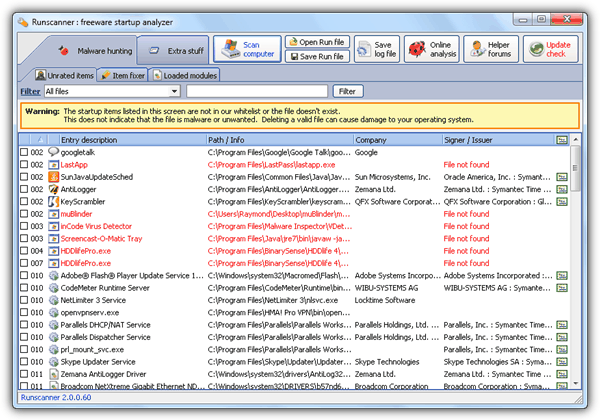
Task: Select the Locktime Software company cell
Action: pos(385,300)
